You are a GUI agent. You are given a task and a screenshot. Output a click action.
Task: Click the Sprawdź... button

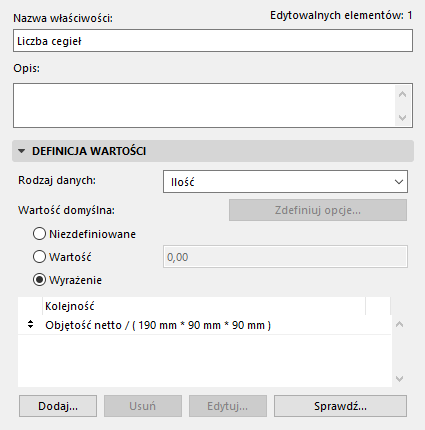(x=340, y=406)
